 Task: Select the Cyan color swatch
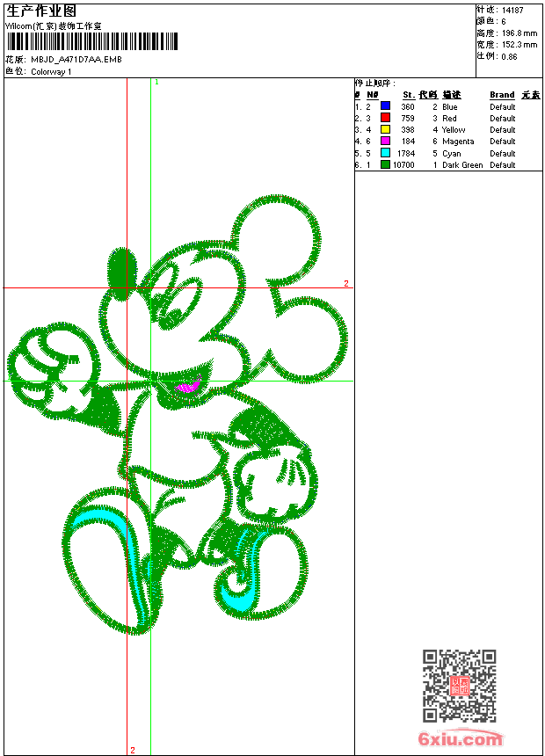pyautogui.click(x=385, y=153)
